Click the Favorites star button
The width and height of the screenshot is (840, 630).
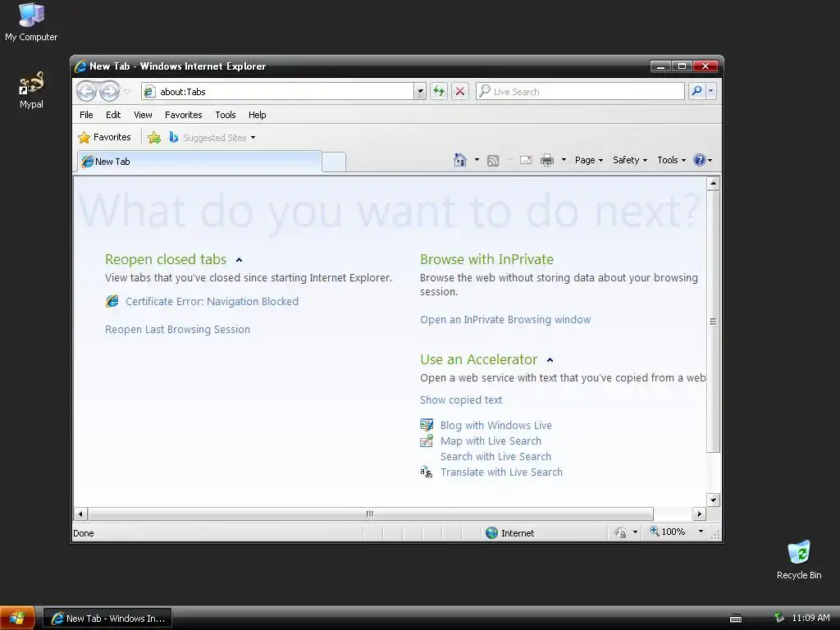coord(104,137)
